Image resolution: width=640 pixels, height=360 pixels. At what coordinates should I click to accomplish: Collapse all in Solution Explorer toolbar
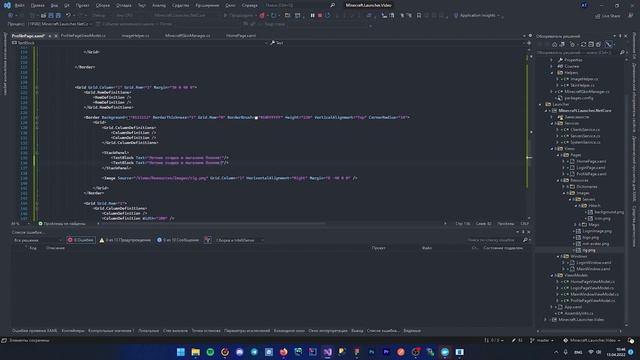pyautogui.click(x=591, y=44)
